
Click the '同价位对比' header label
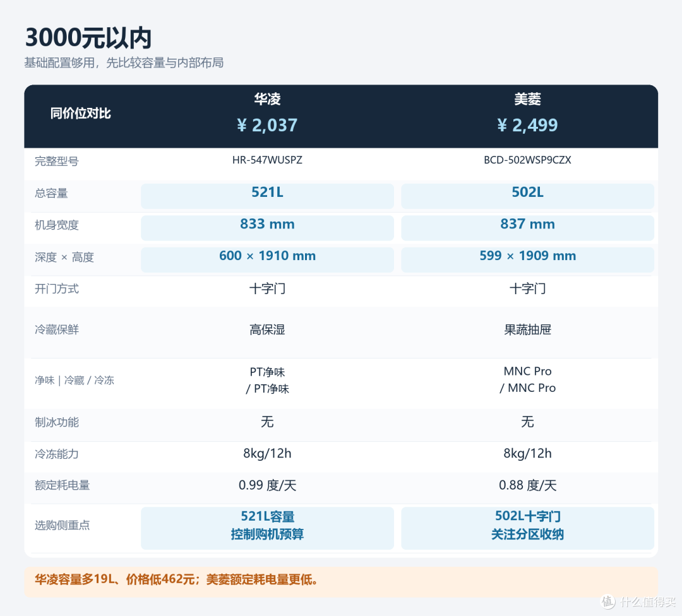pyautogui.click(x=80, y=114)
